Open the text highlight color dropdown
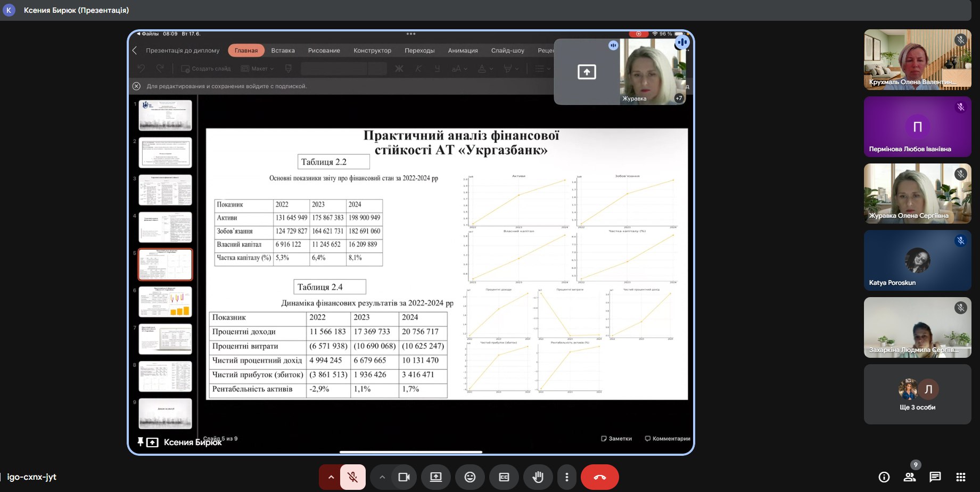The image size is (980, 492). click(x=511, y=69)
